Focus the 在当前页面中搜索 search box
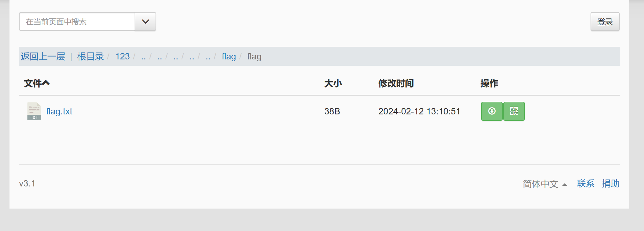The width and height of the screenshot is (644, 231). click(x=77, y=21)
